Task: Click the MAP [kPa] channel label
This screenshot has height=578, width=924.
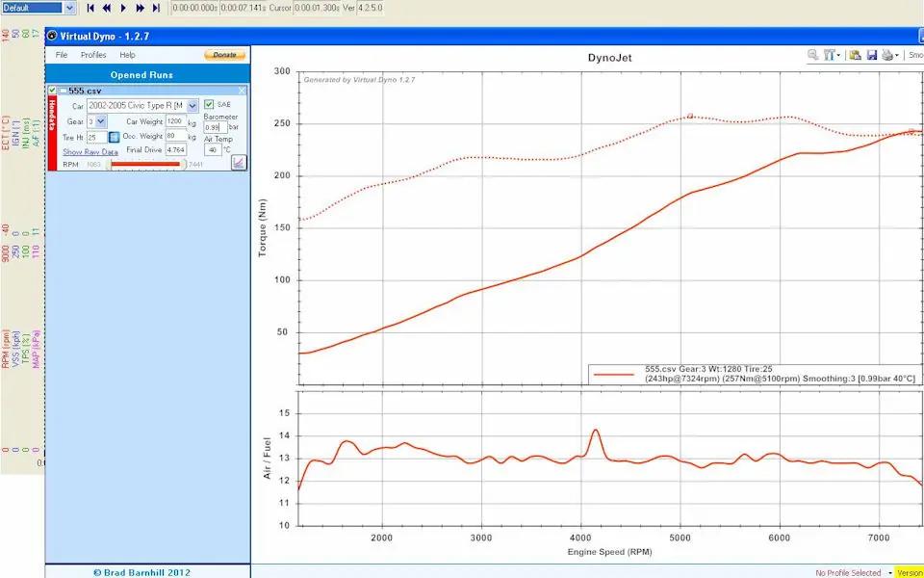Action: [37, 350]
